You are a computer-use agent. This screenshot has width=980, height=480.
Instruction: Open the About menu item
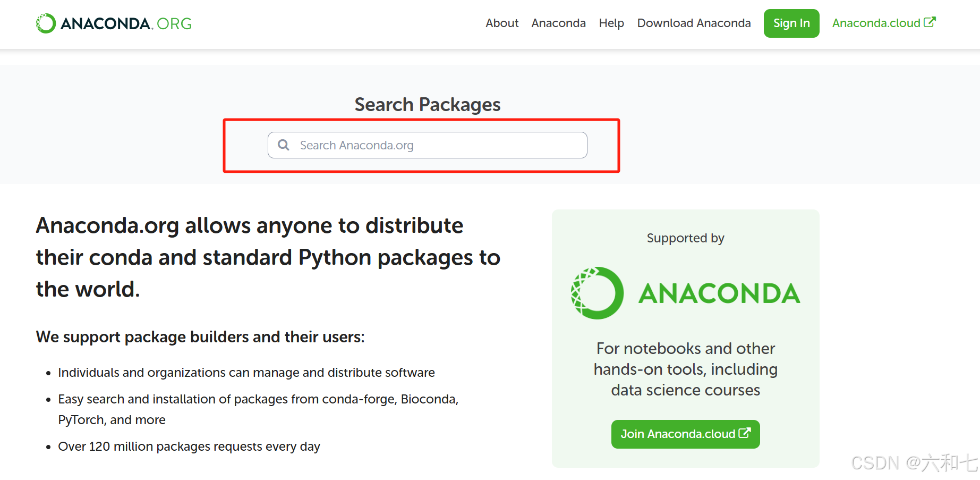(x=502, y=23)
